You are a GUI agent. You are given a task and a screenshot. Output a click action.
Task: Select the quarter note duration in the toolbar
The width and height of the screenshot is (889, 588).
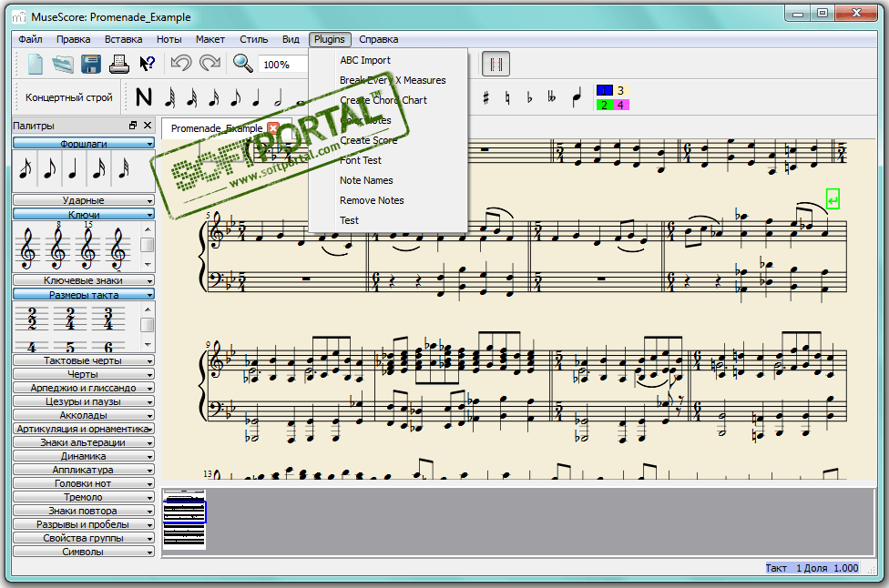coord(256,98)
